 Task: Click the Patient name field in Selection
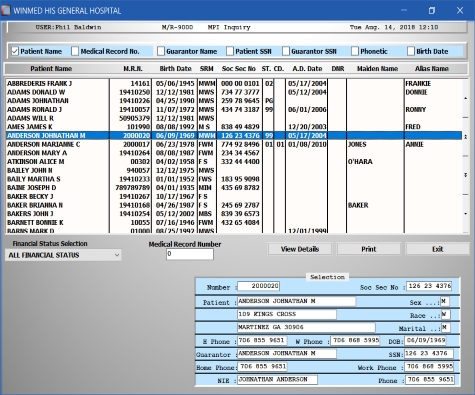(296, 301)
